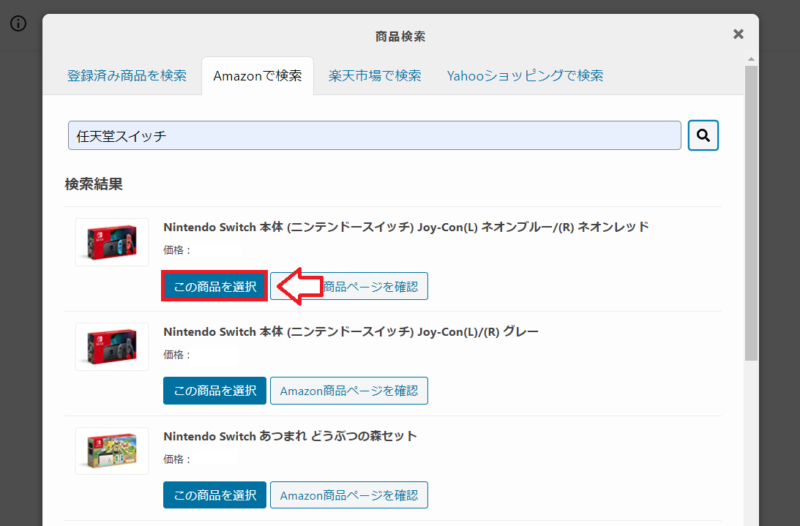Open product page for Neon Blue/Red Switch
Image resolution: width=800 pixels, height=526 pixels.
click(x=349, y=286)
